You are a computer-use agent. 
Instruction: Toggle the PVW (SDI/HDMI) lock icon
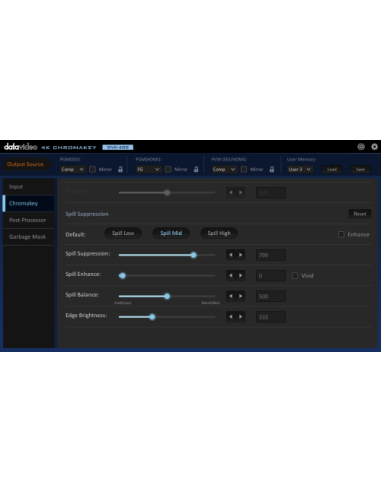point(272,169)
